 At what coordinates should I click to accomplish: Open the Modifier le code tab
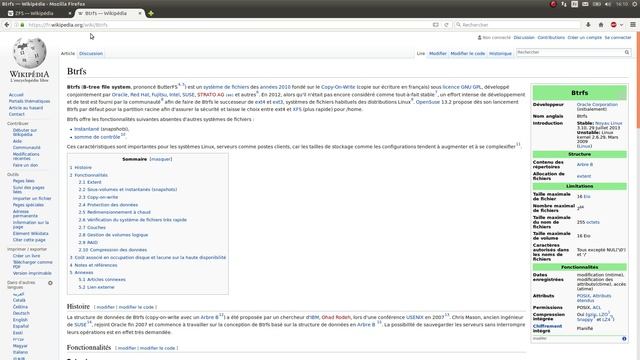point(468,53)
